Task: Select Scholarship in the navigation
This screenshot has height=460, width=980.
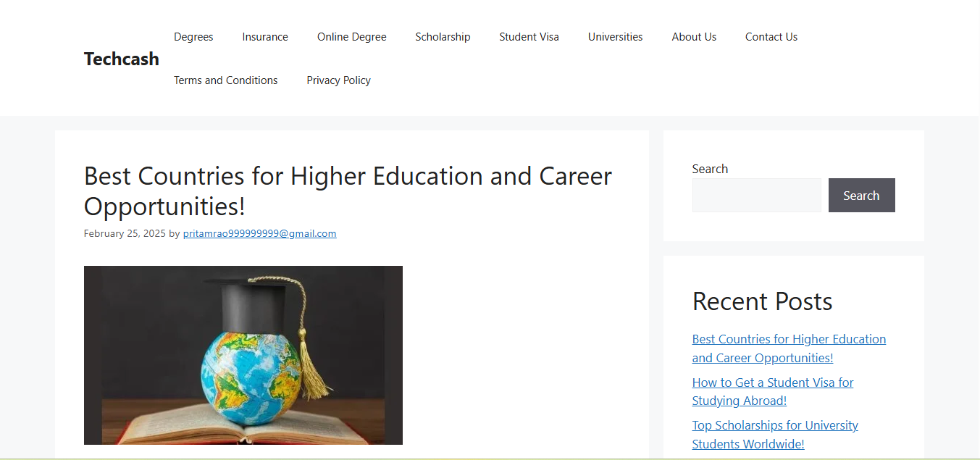Action: tap(443, 37)
